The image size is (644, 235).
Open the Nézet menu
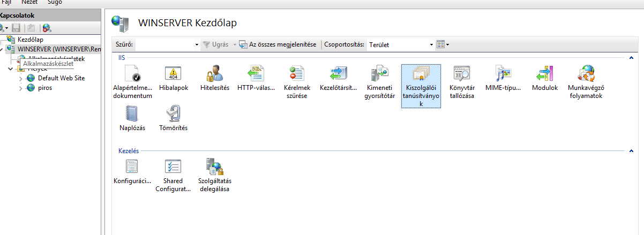(x=29, y=2)
